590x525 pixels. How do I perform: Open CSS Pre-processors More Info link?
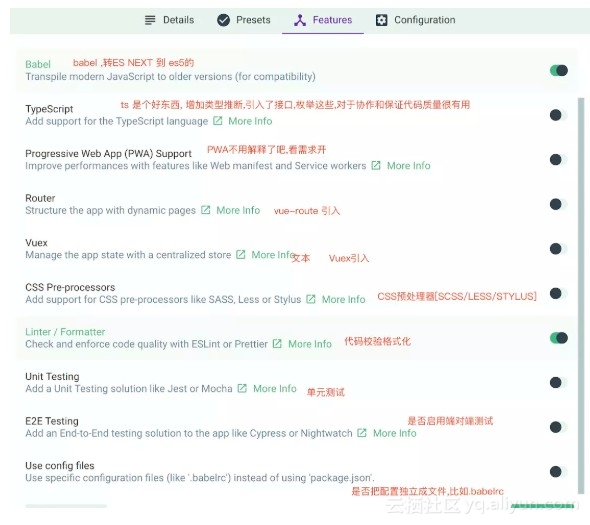pos(344,299)
